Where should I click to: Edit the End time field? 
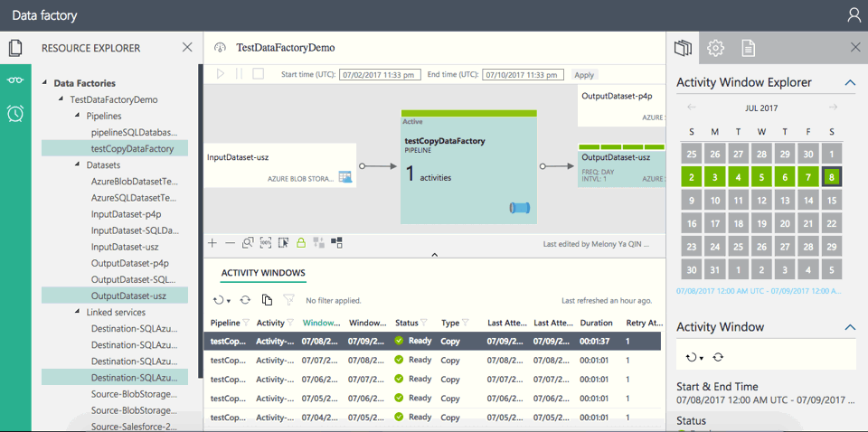pos(524,75)
